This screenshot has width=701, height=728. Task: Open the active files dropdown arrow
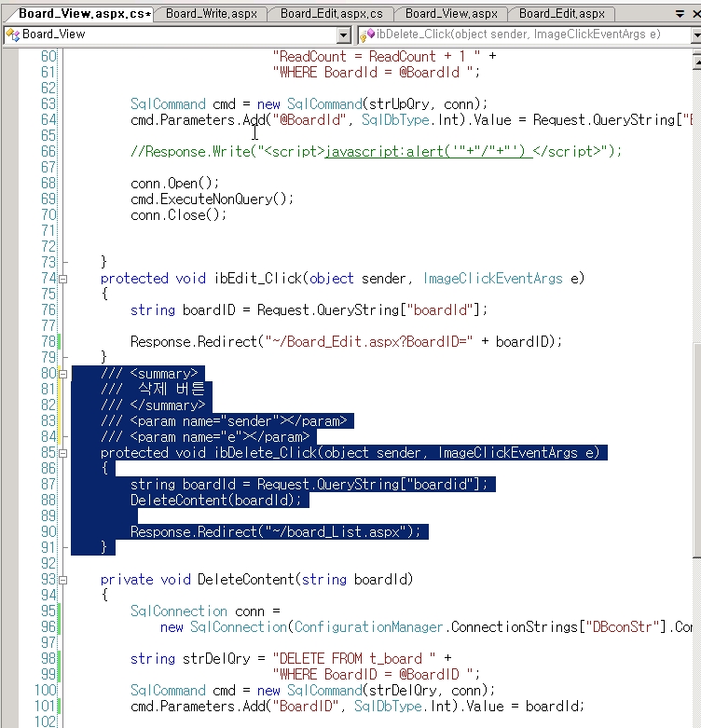[680, 14]
